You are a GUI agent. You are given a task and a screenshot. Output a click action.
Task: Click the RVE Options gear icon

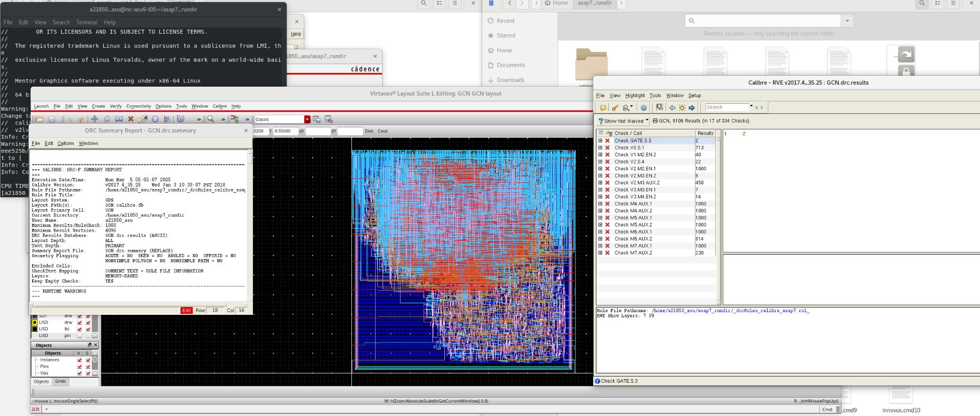[x=644, y=108]
